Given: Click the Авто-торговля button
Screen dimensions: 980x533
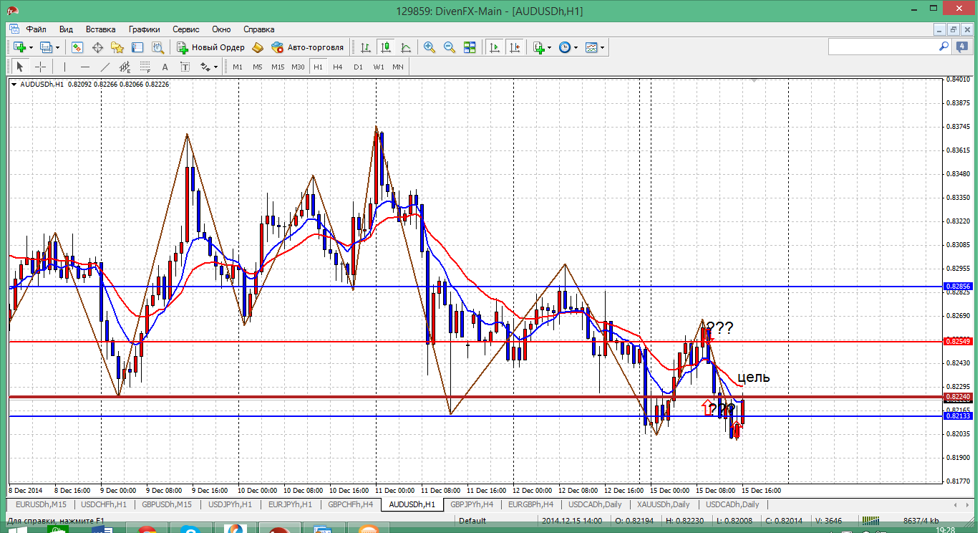Looking at the screenshot, I should (x=308, y=47).
